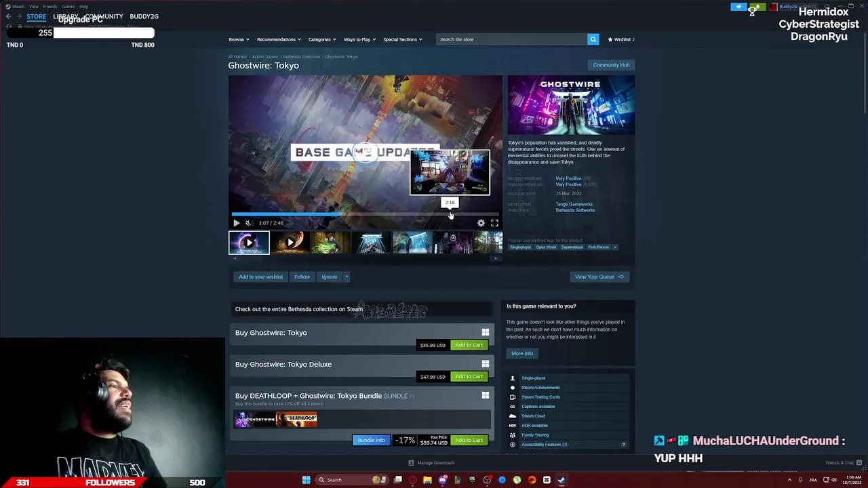Open the Help menu
The height and width of the screenshot is (488, 868).
[x=83, y=6]
